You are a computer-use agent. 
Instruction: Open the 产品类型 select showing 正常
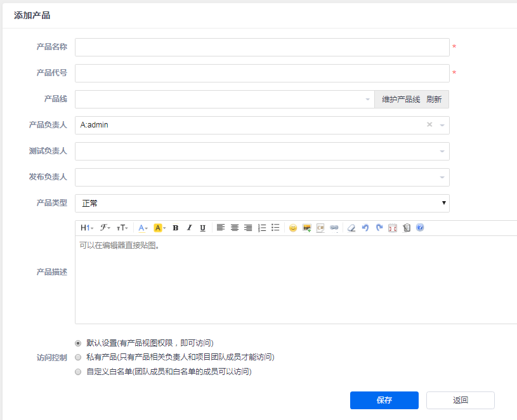click(x=262, y=204)
